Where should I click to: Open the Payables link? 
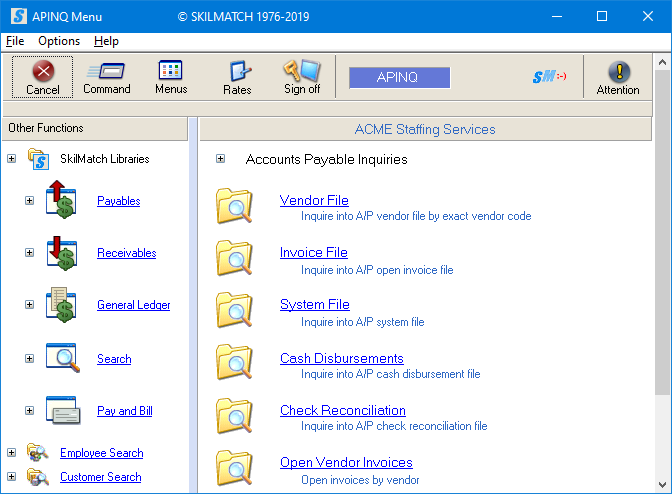(119, 201)
